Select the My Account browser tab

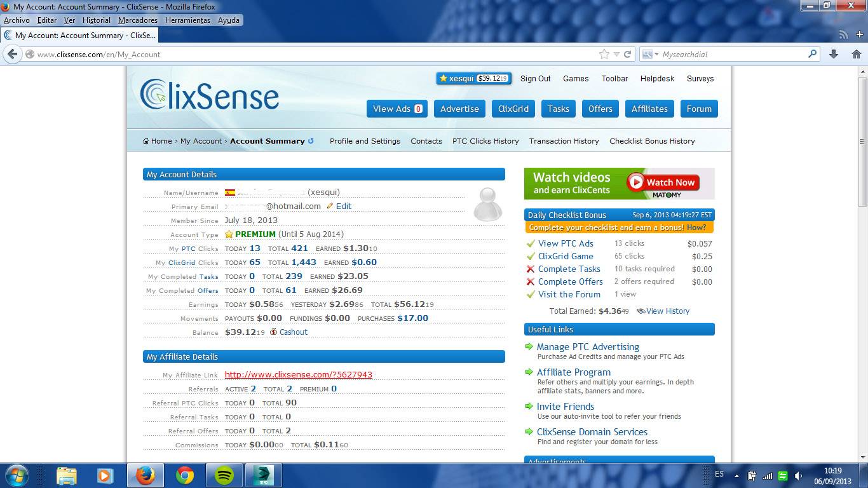79,36
